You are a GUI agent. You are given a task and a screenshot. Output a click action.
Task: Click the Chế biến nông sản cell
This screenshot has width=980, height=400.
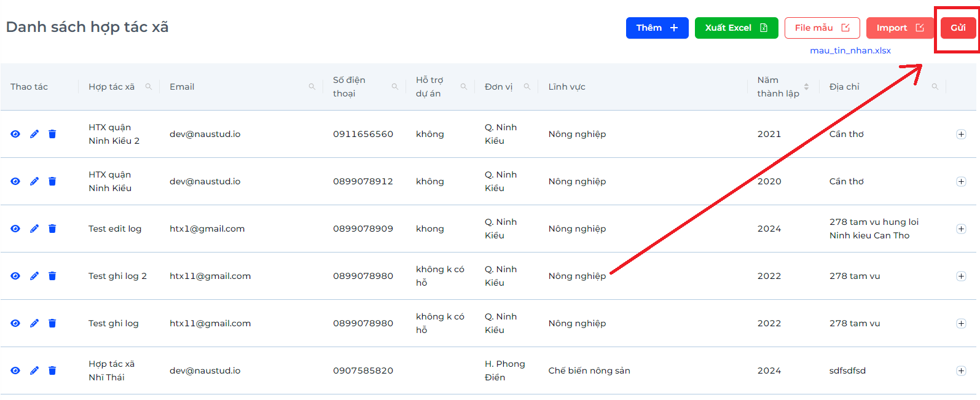pyautogui.click(x=589, y=371)
